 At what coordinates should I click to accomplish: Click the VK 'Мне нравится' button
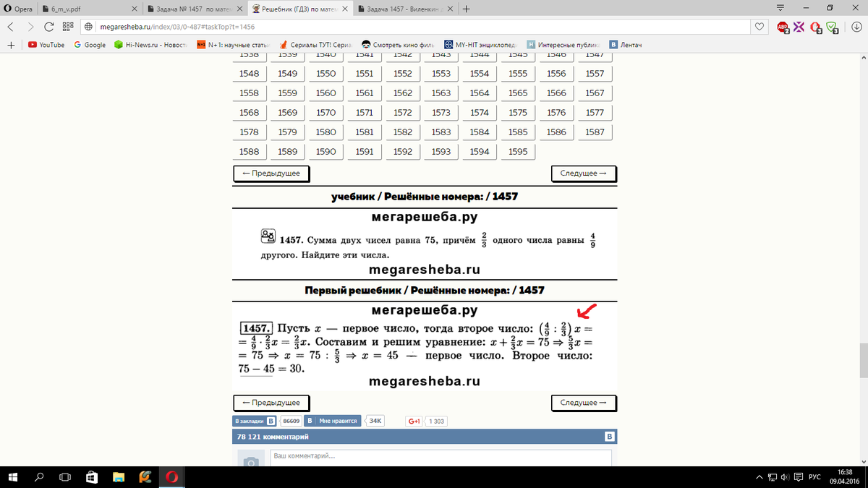point(332,421)
